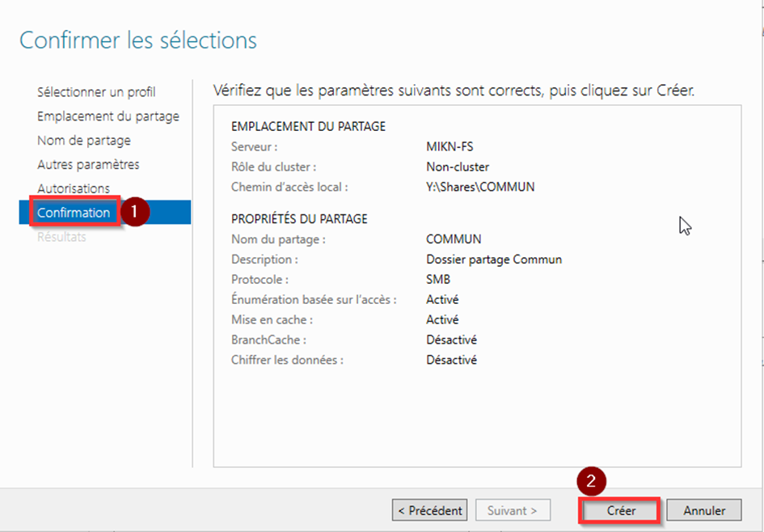Click the greyed Résultats step

(x=61, y=237)
